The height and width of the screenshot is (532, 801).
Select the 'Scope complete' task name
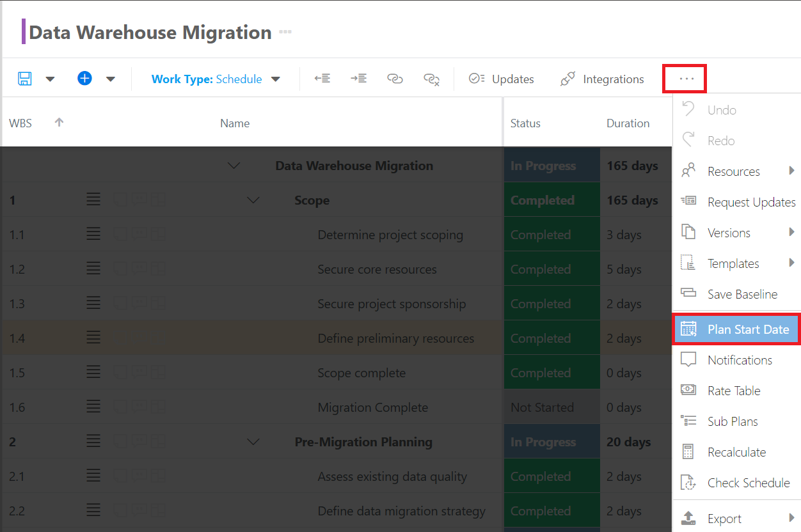coord(361,373)
